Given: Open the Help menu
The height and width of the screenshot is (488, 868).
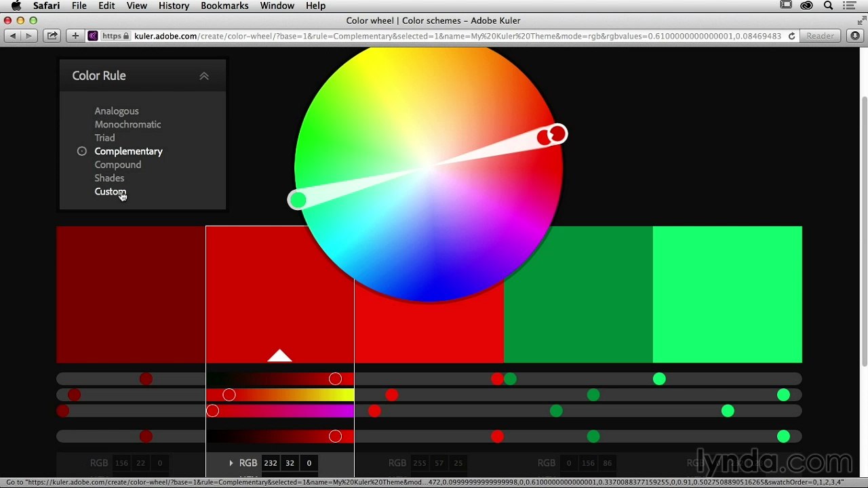Looking at the screenshot, I should (x=315, y=5).
